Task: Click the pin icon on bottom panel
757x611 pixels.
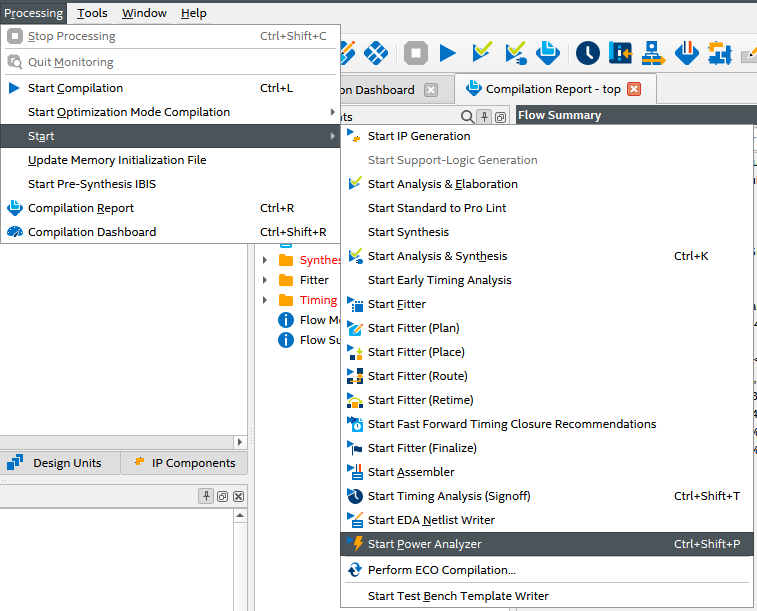Action: (206, 496)
